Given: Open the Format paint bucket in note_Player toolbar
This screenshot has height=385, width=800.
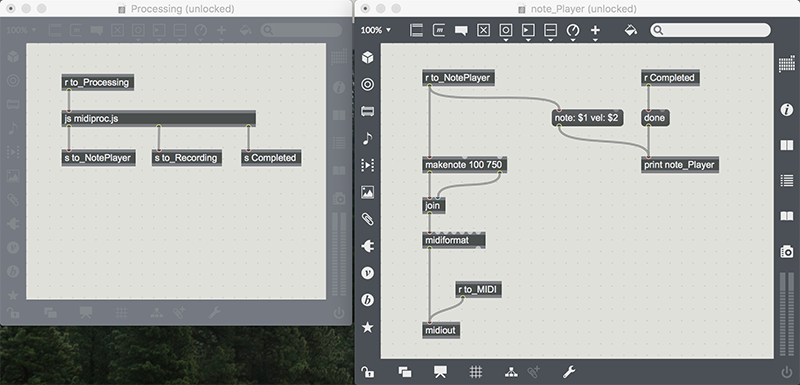Looking at the screenshot, I should [x=631, y=31].
